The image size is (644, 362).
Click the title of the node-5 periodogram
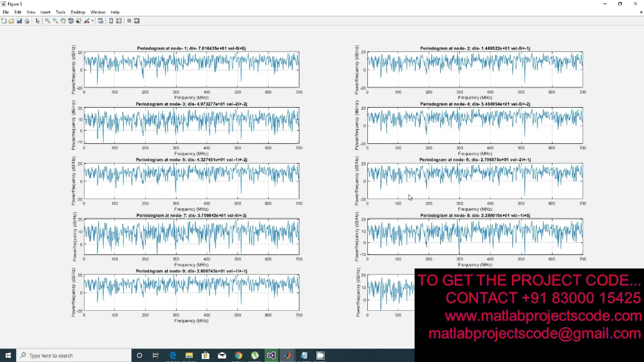(x=191, y=160)
